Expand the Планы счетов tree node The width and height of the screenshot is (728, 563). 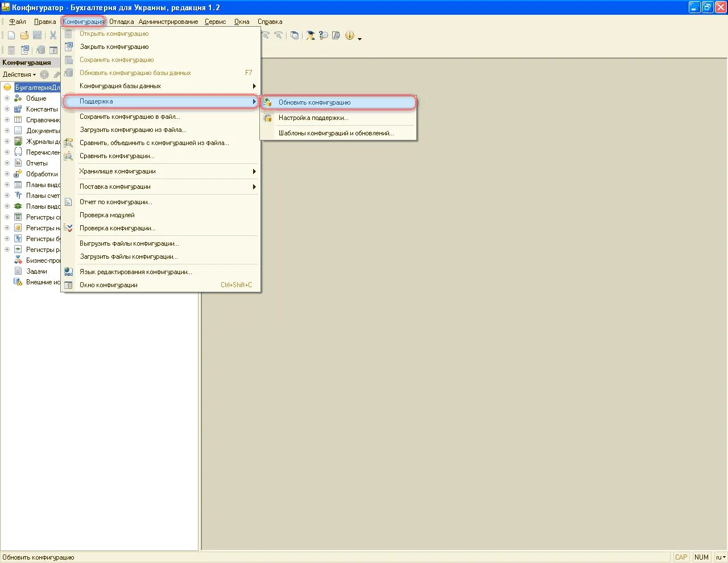(x=7, y=196)
